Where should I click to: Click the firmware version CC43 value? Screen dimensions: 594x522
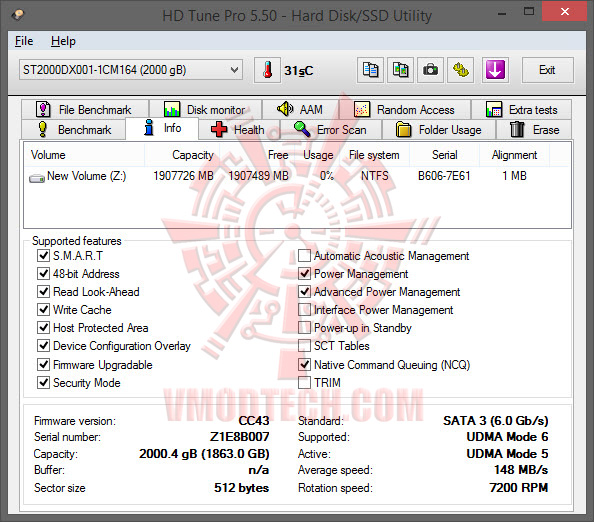(254, 421)
